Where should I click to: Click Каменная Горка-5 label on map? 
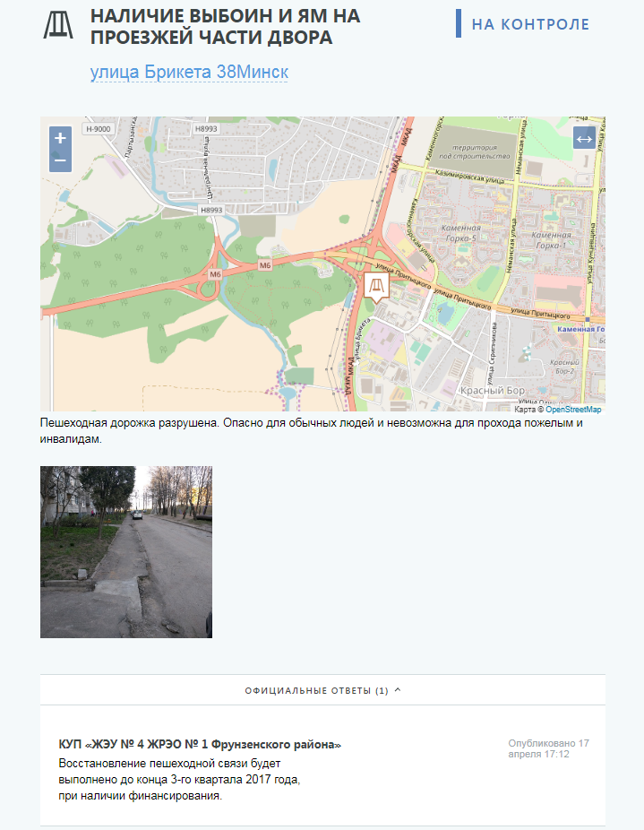(x=461, y=233)
